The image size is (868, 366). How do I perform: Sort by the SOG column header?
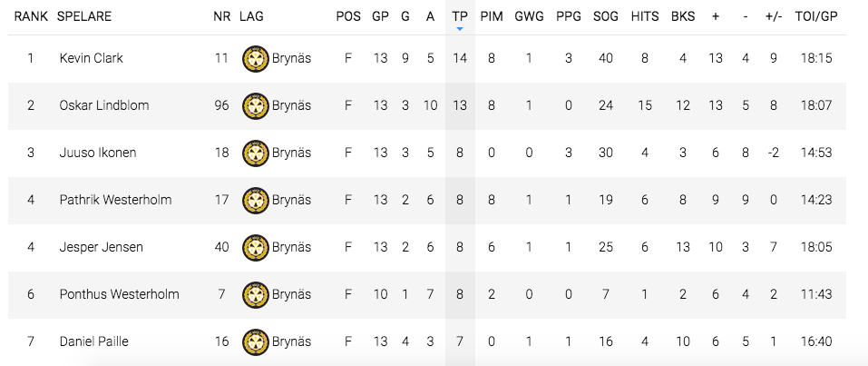[606, 16]
